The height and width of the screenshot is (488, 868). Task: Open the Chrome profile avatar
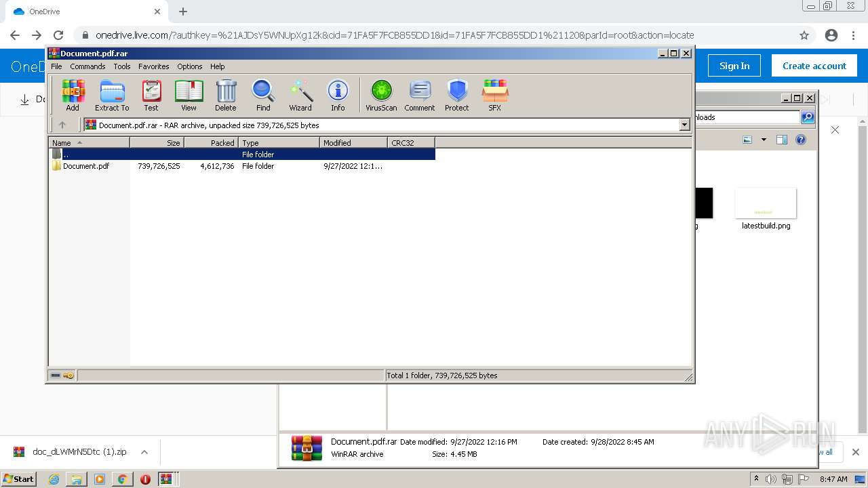pos(831,35)
